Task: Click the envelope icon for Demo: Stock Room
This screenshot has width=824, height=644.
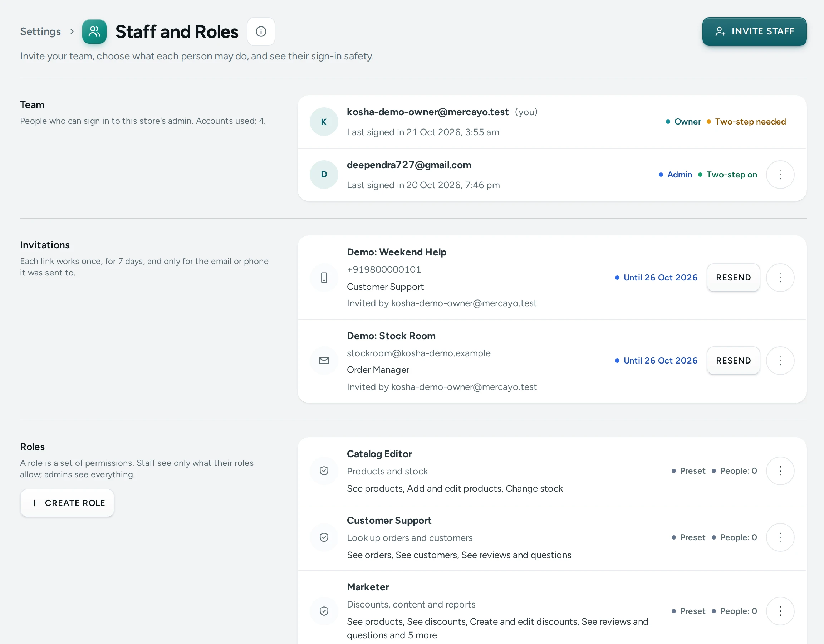Action: click(324, 361)
